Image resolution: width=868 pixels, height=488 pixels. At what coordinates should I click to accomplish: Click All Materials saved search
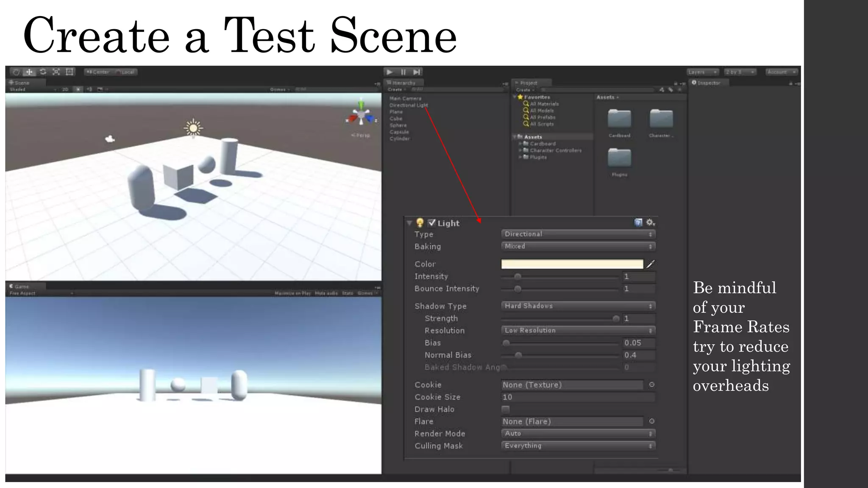(x=541, y=104)
